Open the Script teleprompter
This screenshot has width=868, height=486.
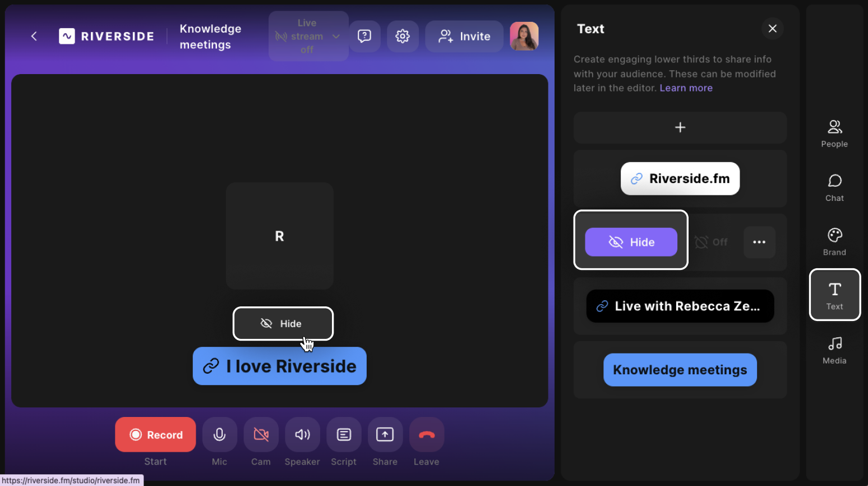coord(344,434)
